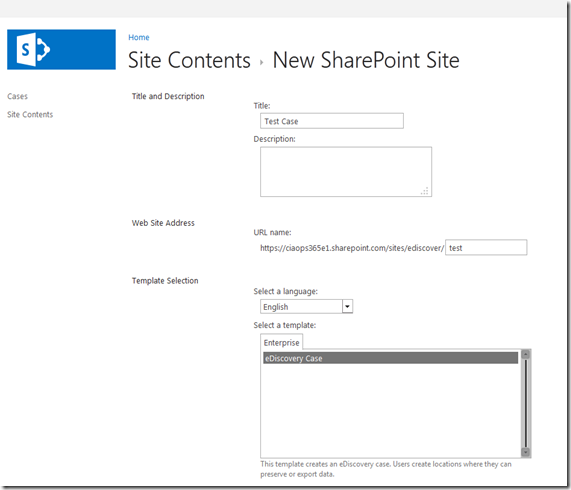Click inside the Description text area

click(346, 172)
